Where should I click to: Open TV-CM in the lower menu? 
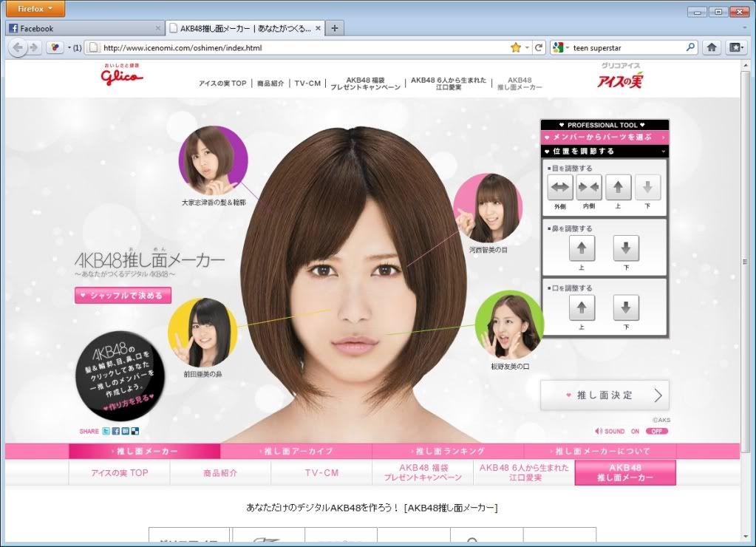(321, 473)
